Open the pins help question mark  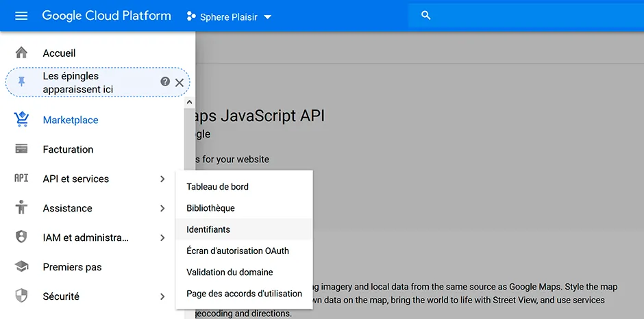click(165, 81)
